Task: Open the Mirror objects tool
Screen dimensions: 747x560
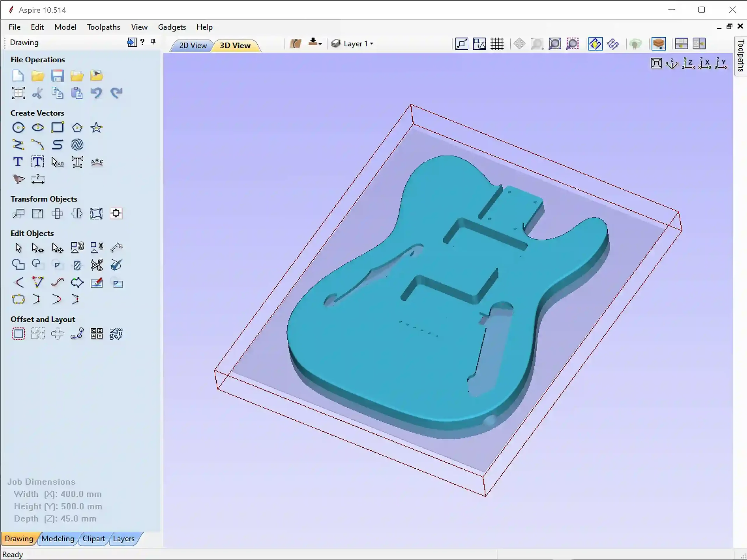Action: click(x=77, y=213)
